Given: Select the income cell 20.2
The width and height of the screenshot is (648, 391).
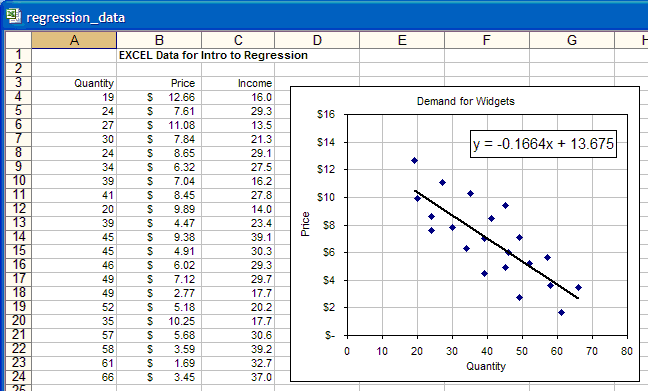Looking at the screenshot, I should (x=238, y=307).
